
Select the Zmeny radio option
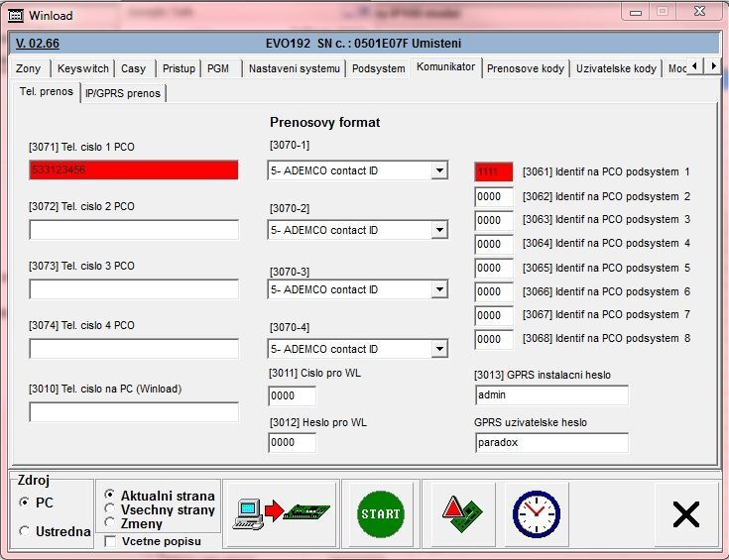(110, 523)
